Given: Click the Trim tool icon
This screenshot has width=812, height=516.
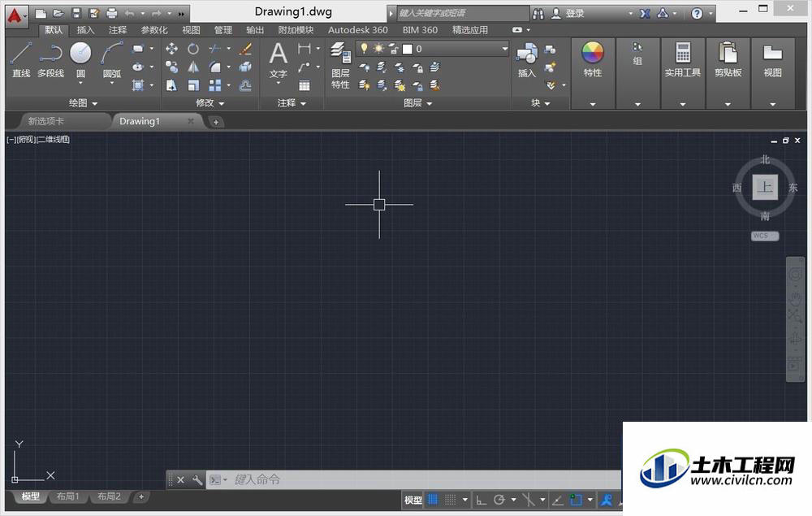Looking at the screenshot, I should coord(214,50).
